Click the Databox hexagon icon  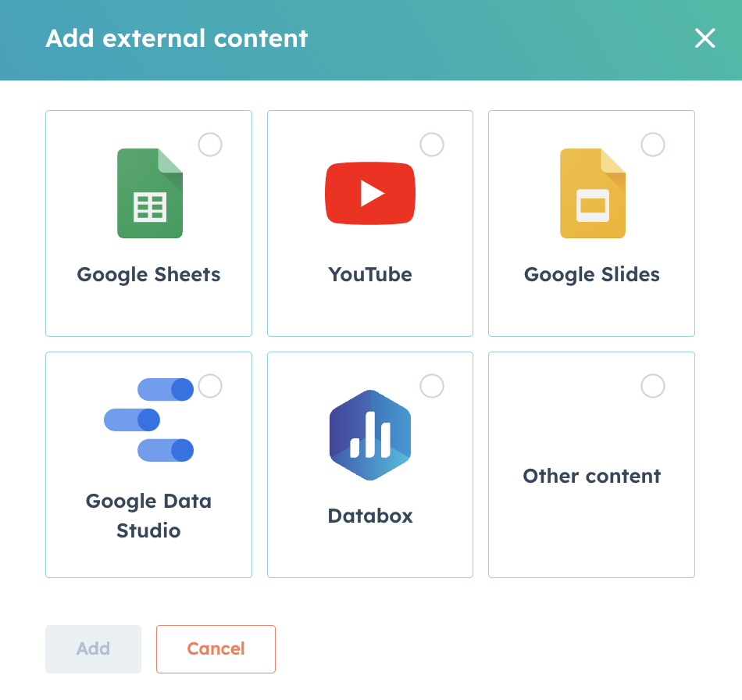tap(370, 435)
